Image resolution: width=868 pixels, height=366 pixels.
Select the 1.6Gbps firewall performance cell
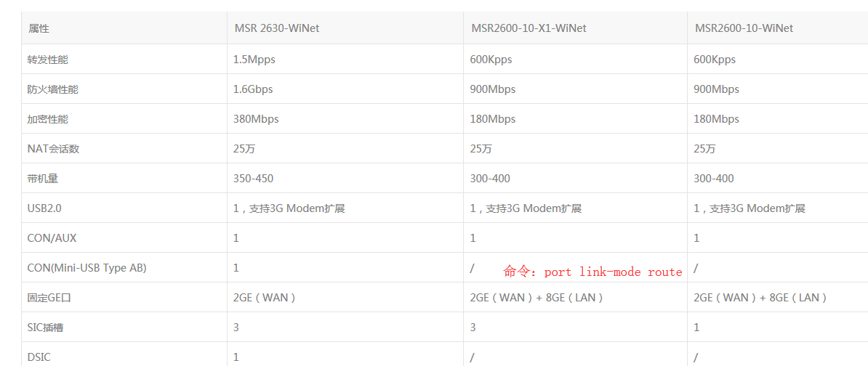pyautogui.click(x=253, y=89)
